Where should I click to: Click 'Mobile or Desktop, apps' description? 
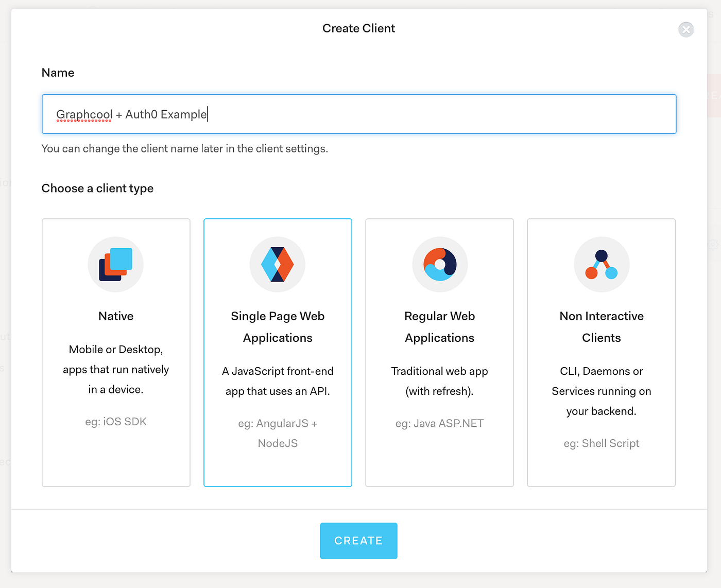[x=116, y=370]
